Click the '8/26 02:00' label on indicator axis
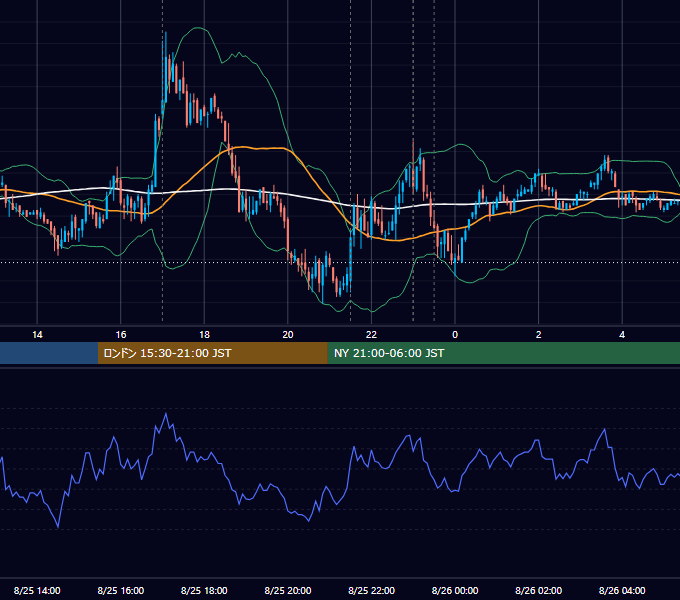This screenshot has width=680, height=600. pos(539,590)
